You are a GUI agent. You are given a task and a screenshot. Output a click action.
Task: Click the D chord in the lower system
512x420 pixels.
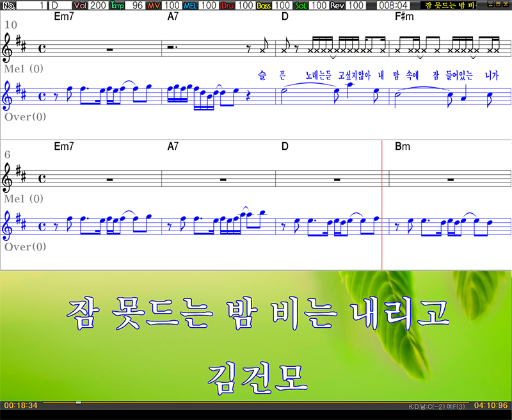coord(285,147)
